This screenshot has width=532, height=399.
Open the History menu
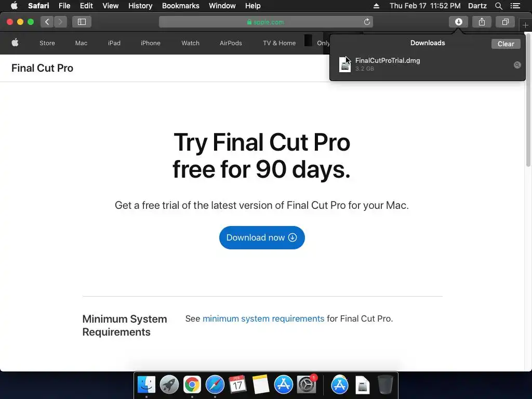140,6
